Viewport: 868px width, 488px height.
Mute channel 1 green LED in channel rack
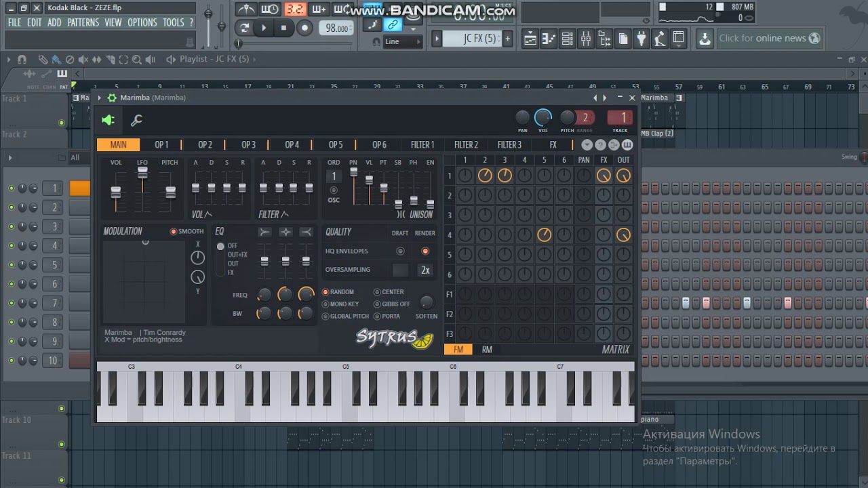pyautogui.click(x=12, y=188)
